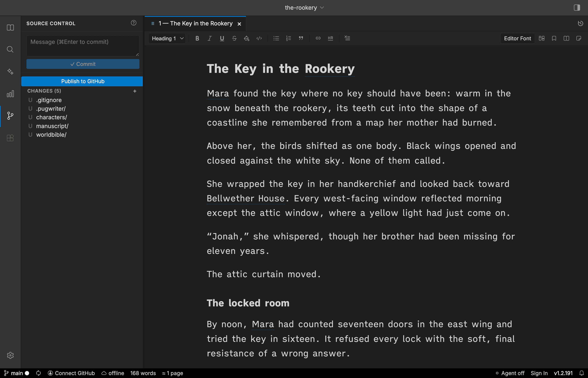The width and height of the screenshot is (588, 378).
Task: Apply highlight color with paint bucket
Action: coord(247,38)
